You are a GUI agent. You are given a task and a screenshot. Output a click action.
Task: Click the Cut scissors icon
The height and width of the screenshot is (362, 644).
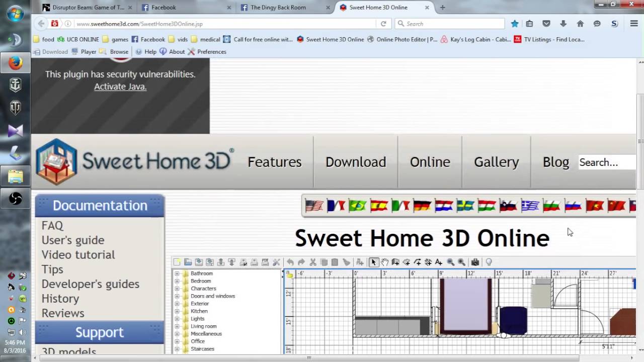(312, 262)
